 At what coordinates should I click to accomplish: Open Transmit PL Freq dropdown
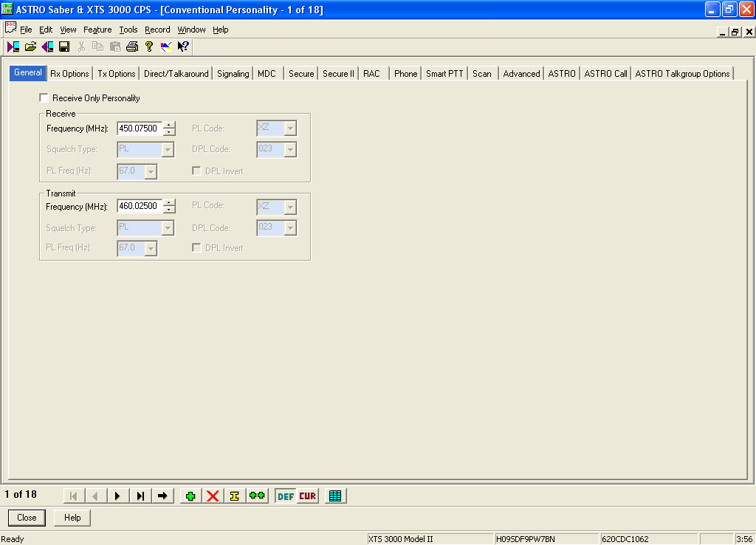151,248
